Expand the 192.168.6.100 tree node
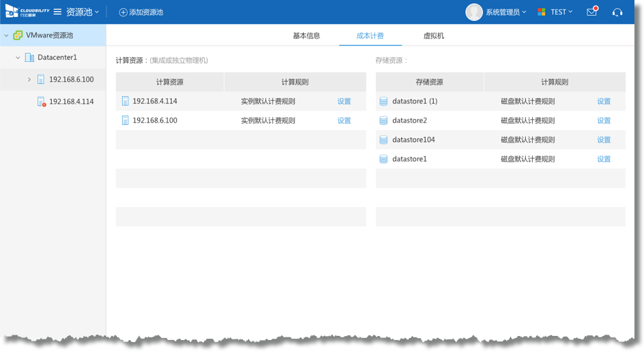This screenshot has width=644, height=353. [x=29, y=80]
